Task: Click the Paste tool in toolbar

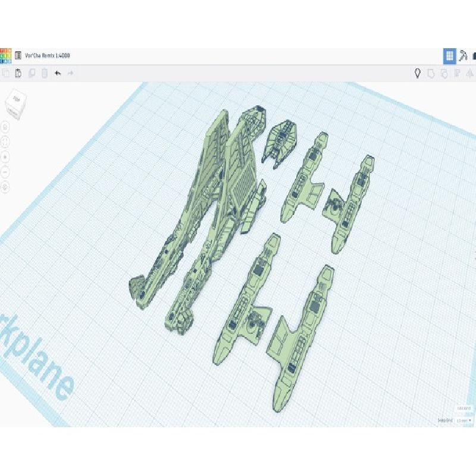Action: (18, 73)
